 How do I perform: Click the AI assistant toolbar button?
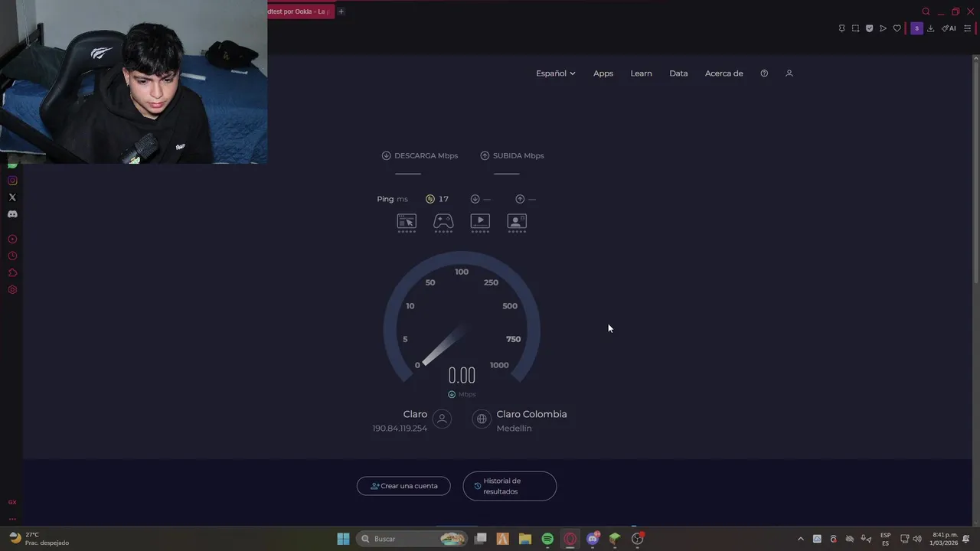coord(949,28)
